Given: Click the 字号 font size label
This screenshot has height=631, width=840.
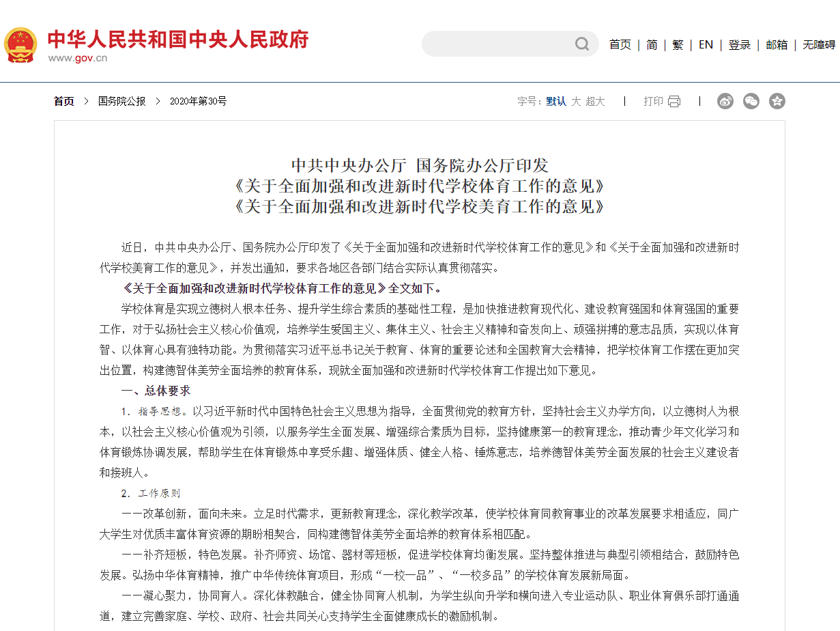Looking at the screenshot, I should click(x=529, y=101).
